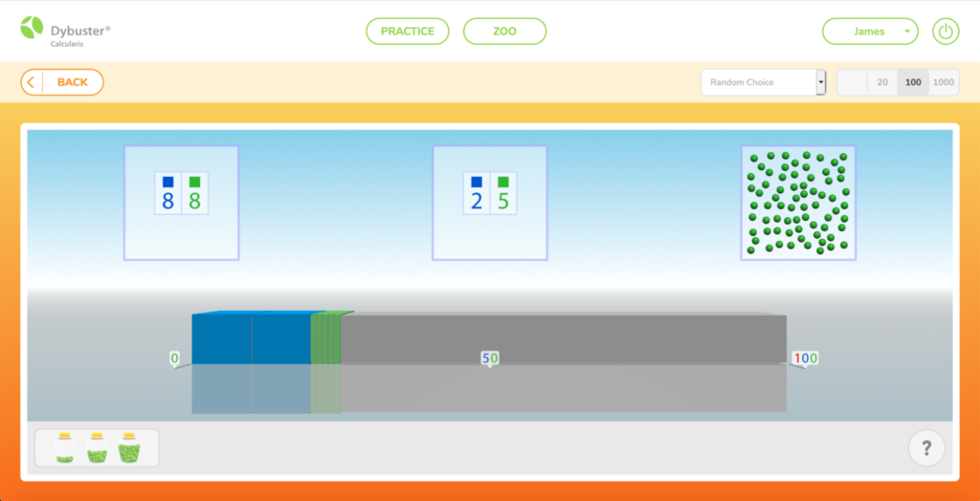980x501 pixels.
Task: Click the nearly empty jar icon
Action: point(64,447)
